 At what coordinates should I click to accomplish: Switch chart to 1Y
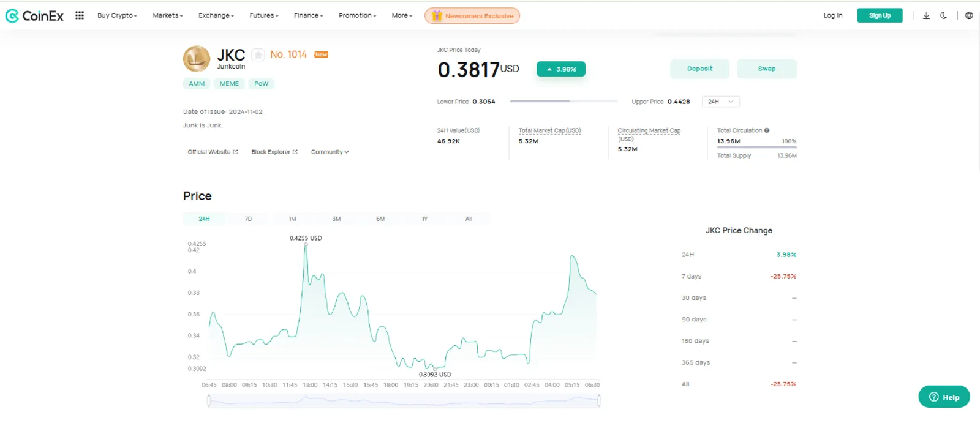(424, 219)
